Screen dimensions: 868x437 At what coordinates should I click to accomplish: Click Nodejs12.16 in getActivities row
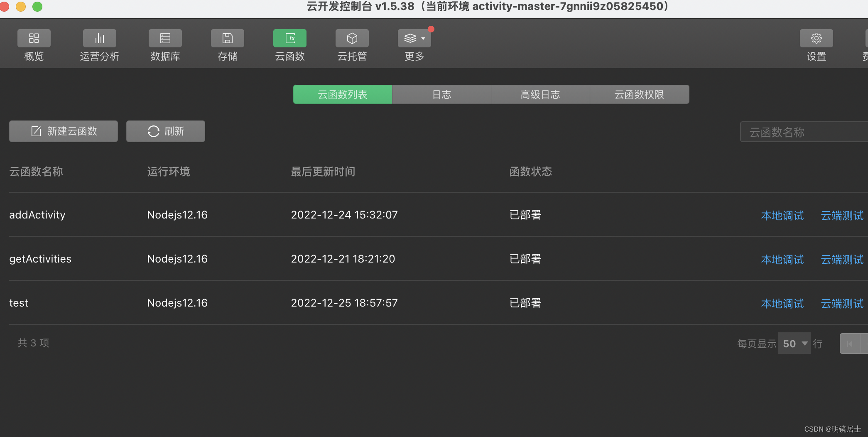pyautogui.click(x=177, y=259)
